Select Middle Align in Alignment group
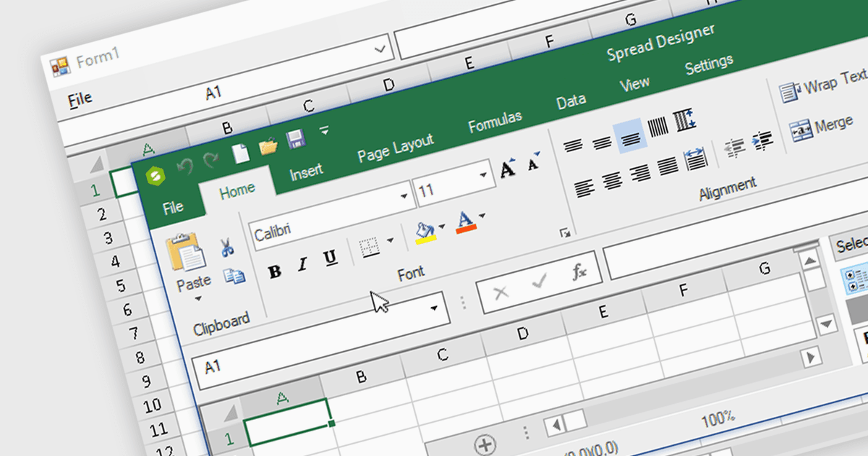868x456 pixels. (602, 143)
